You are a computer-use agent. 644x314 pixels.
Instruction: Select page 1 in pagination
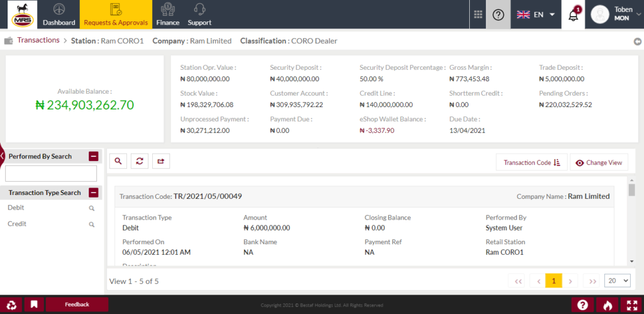pyautogui.click(x=553, y=281)
